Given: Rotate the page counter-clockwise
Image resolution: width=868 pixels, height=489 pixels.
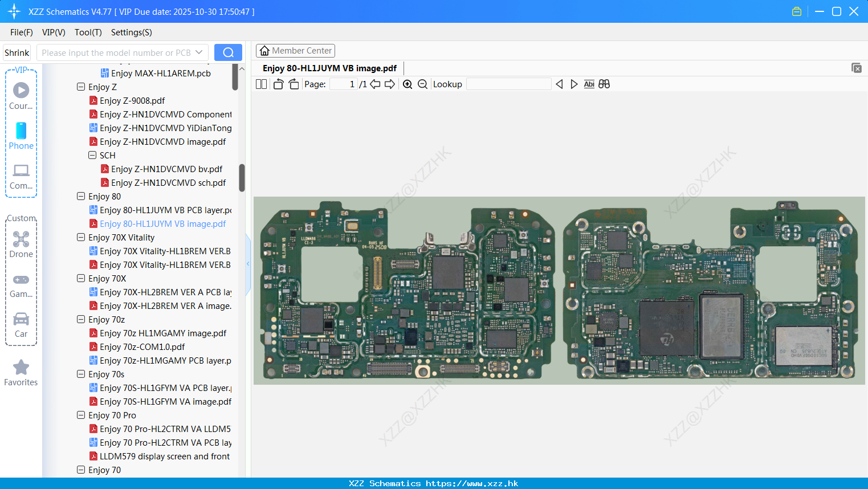Looking at the screenshot, I should tap(278, 84).
